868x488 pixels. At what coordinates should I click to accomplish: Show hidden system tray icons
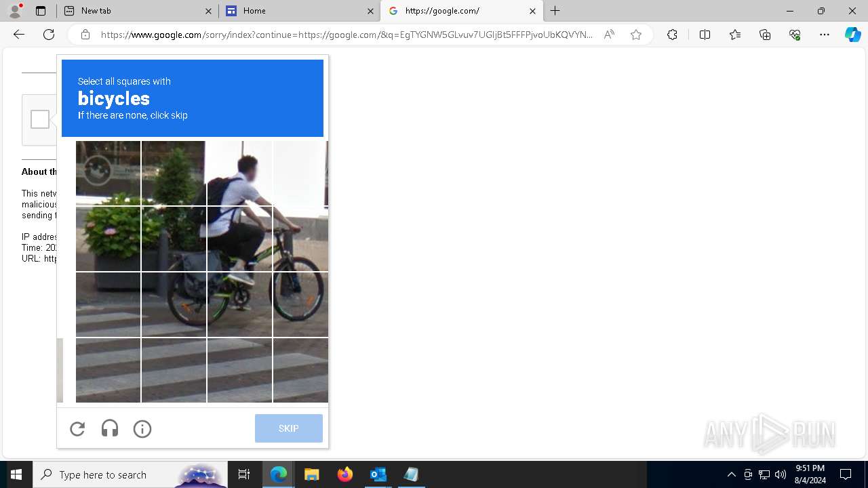pyautogui.click(x=731, y=474)
